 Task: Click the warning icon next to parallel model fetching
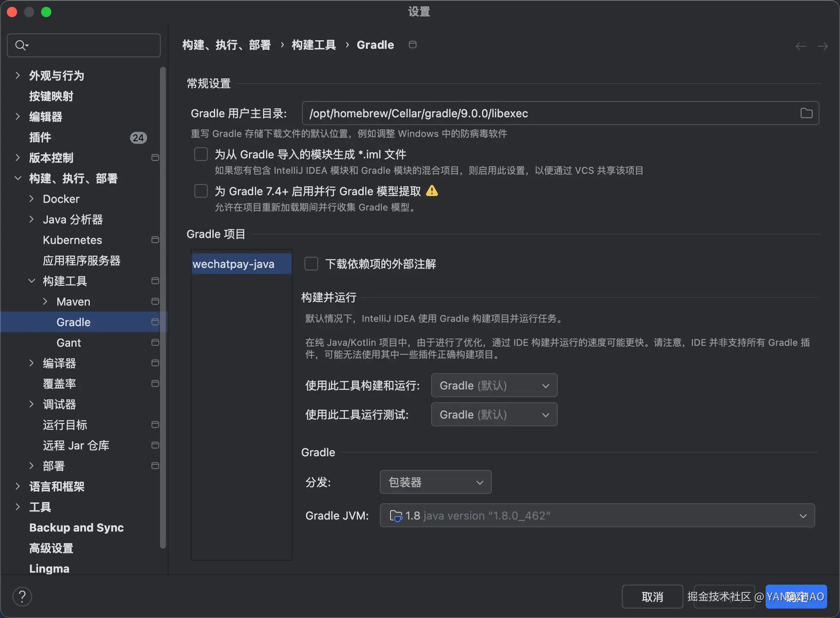[432, 191]
